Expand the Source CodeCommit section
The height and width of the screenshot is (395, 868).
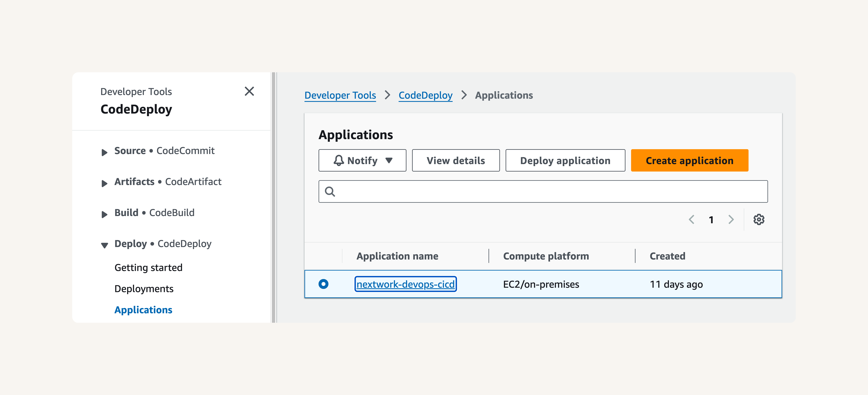(x=104, y=152)
